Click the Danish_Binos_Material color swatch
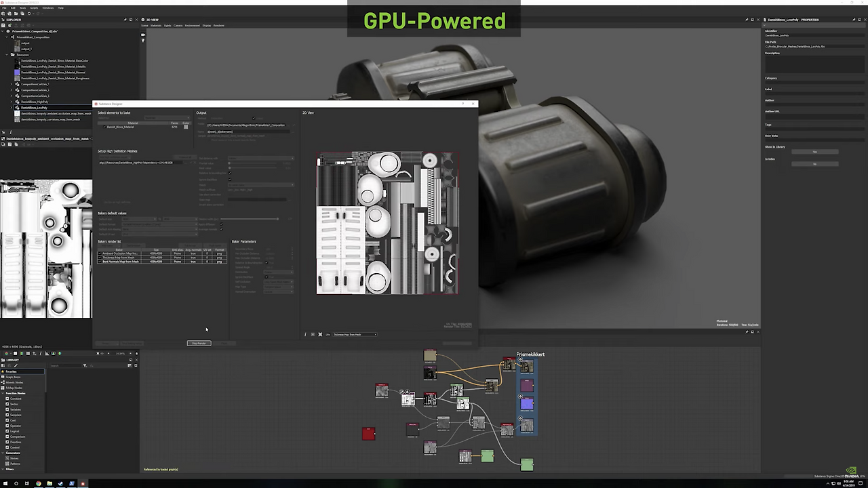 coord(186,127)
